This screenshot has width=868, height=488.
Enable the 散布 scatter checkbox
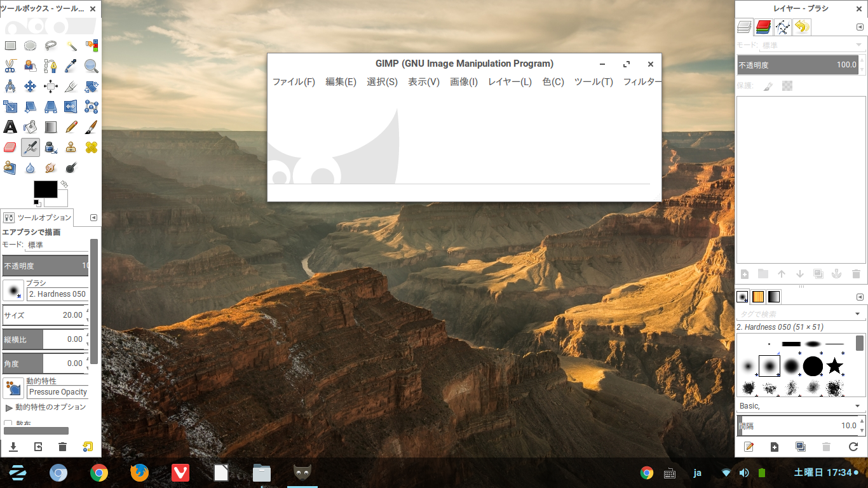[x=8, y=424]
